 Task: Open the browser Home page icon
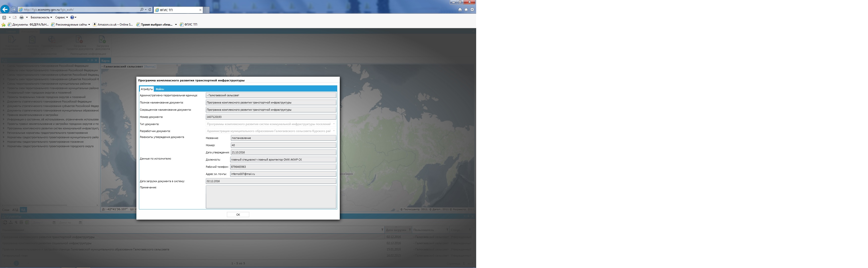pyautogui.click(x=460, y=9)
